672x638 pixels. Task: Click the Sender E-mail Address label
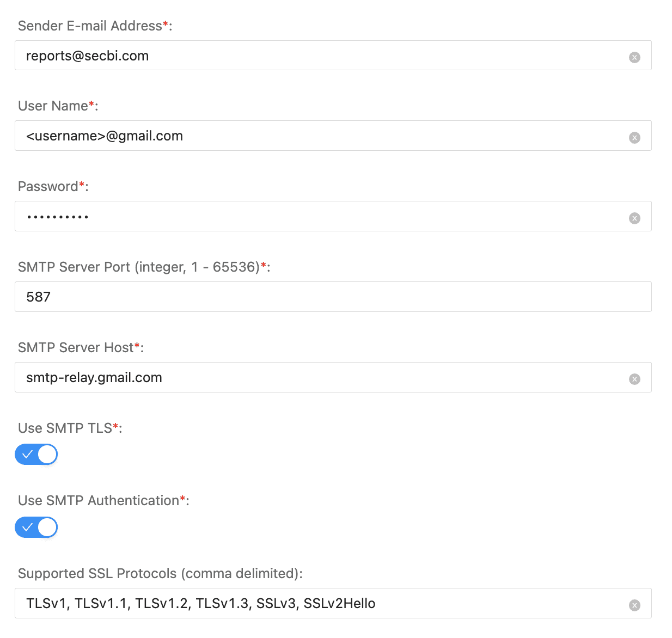click(x=90, y=25)
